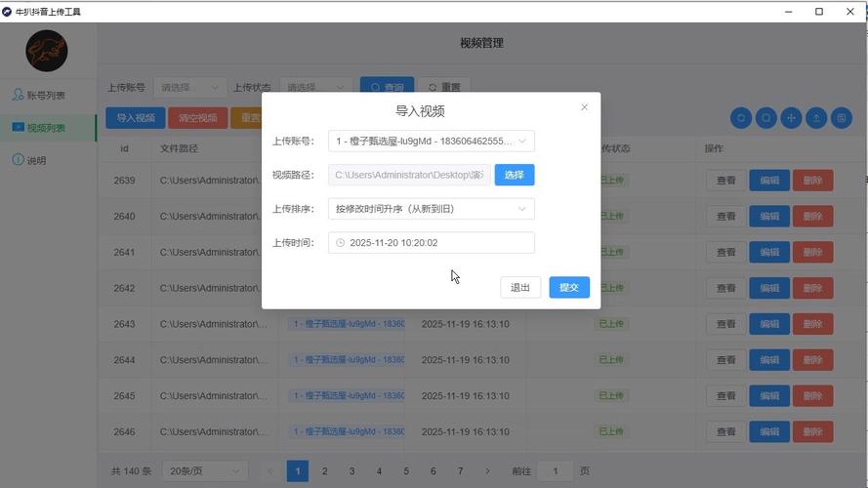Open the 上传时间 date-time picker
This screenshot has height=488, width=868.
pos(432,242)
